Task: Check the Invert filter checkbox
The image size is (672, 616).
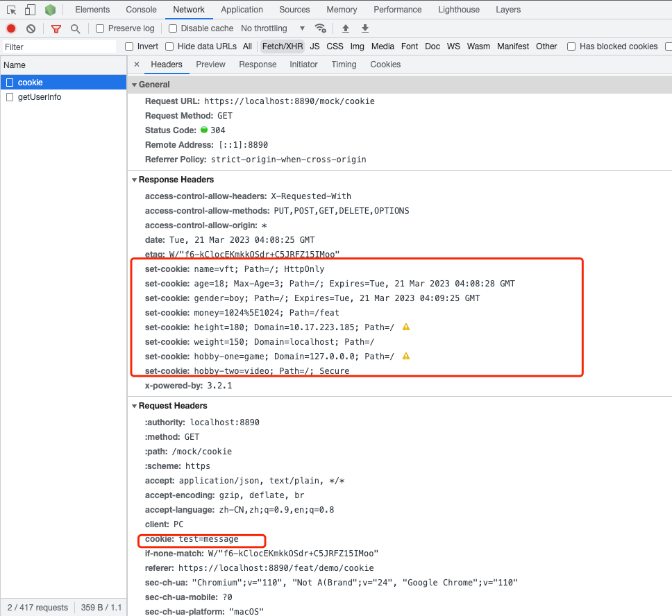Action: 129,46
